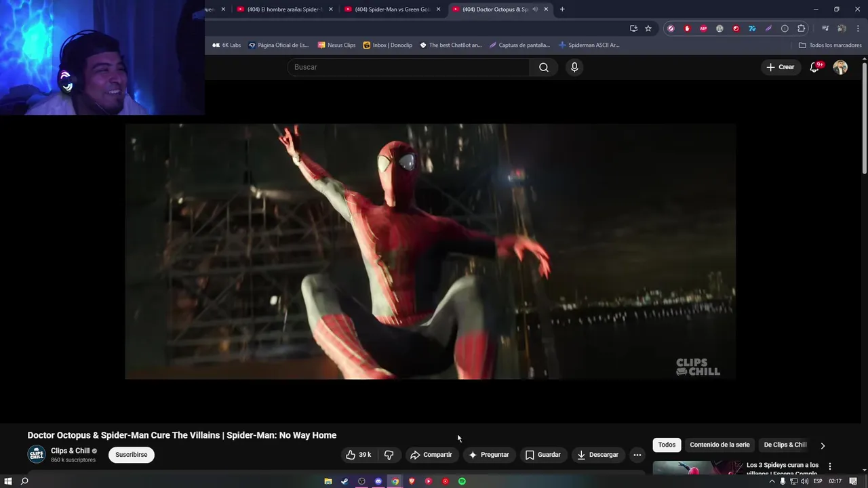Bookmark this page with the star icon
The width and height of the screenshot is (868, 488).
coord(648,28)
